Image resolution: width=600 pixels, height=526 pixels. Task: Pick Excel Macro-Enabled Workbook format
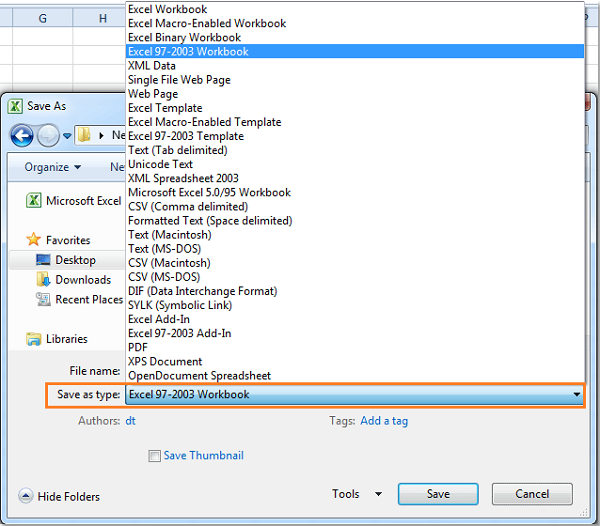[206, 23]
